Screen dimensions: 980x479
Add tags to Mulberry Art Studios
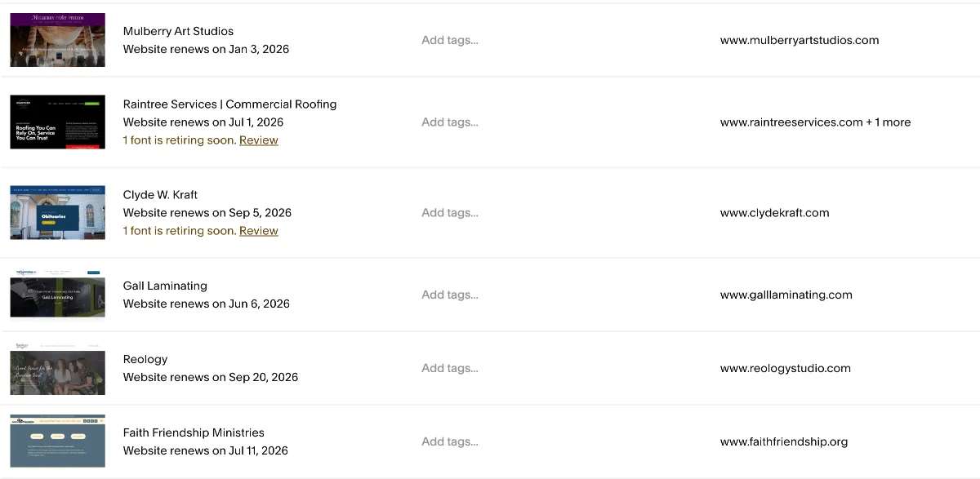450,40
